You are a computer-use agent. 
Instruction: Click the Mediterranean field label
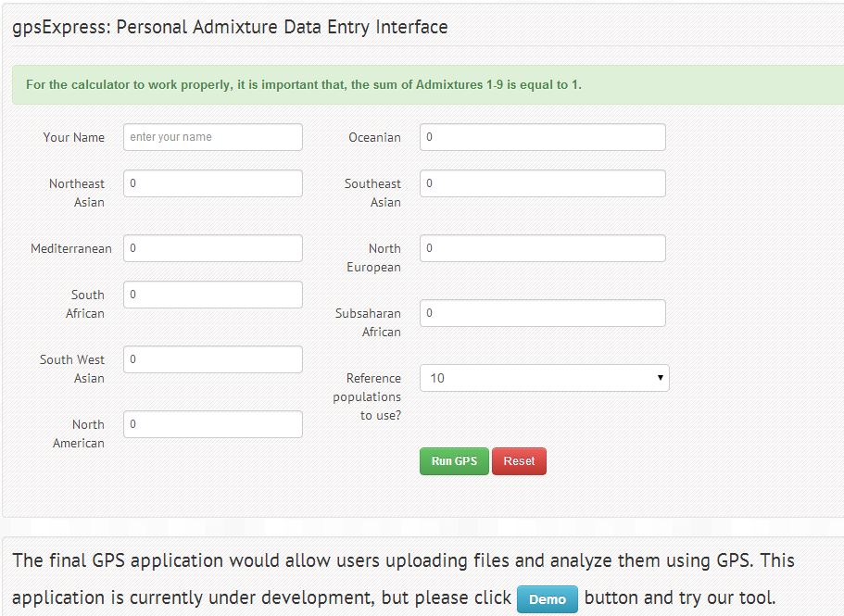pos(71,248)
